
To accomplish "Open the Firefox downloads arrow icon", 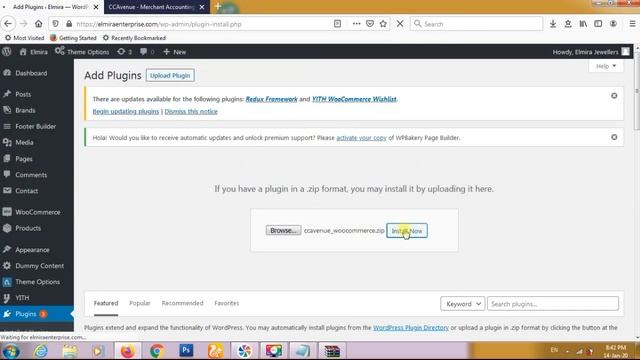I will 553,24.
